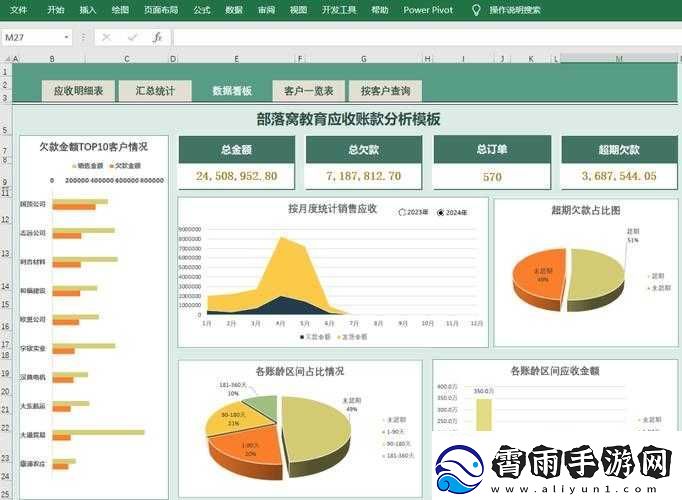Click the formula bar confirm checkmark icon
This screenshot has width=682, height=500.
tap(132, 37)
